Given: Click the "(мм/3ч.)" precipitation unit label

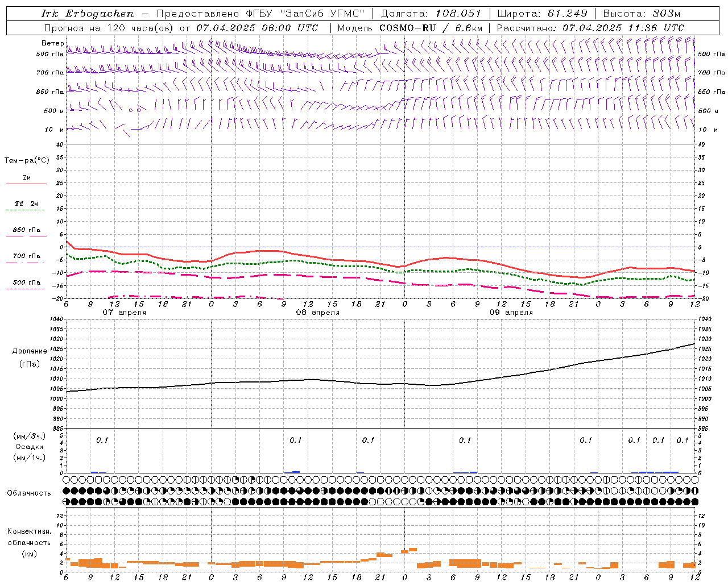Looking at the screenshot, I should (30, 436).
